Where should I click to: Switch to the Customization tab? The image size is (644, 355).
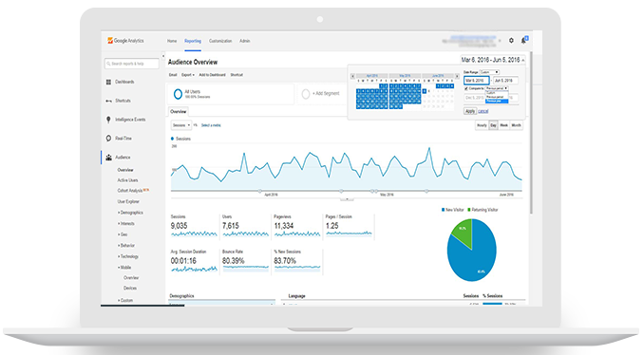[220, 41]
